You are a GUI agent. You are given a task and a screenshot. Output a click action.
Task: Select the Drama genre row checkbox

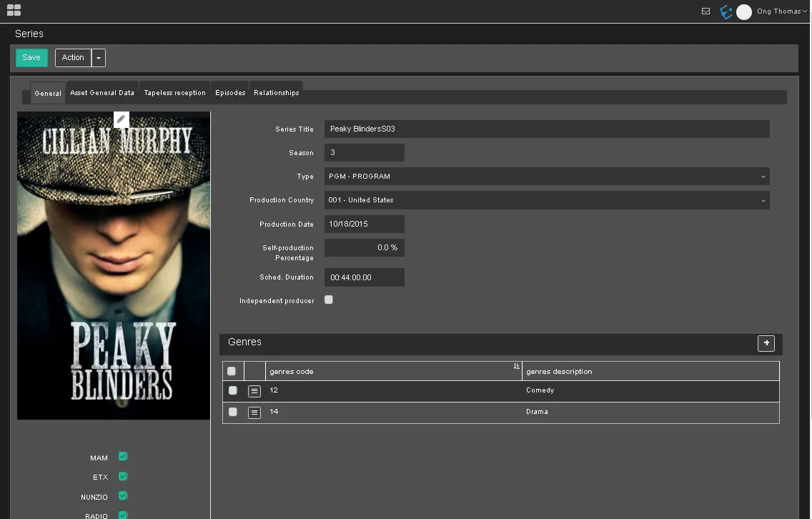232,412
